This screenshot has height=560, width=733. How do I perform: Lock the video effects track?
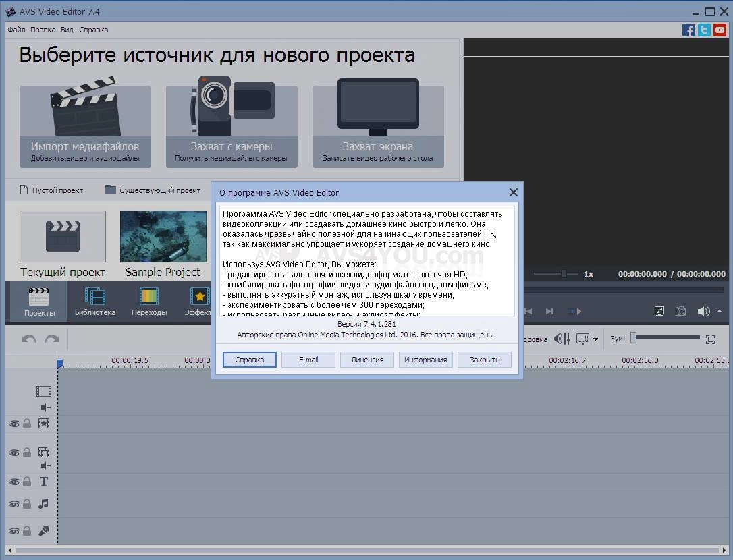click(27, 424)
